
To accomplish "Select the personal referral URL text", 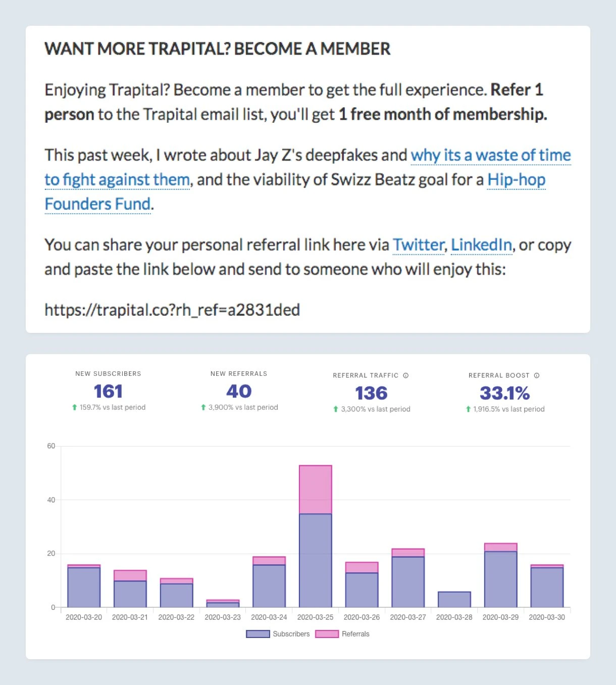I will pos(172,310).
